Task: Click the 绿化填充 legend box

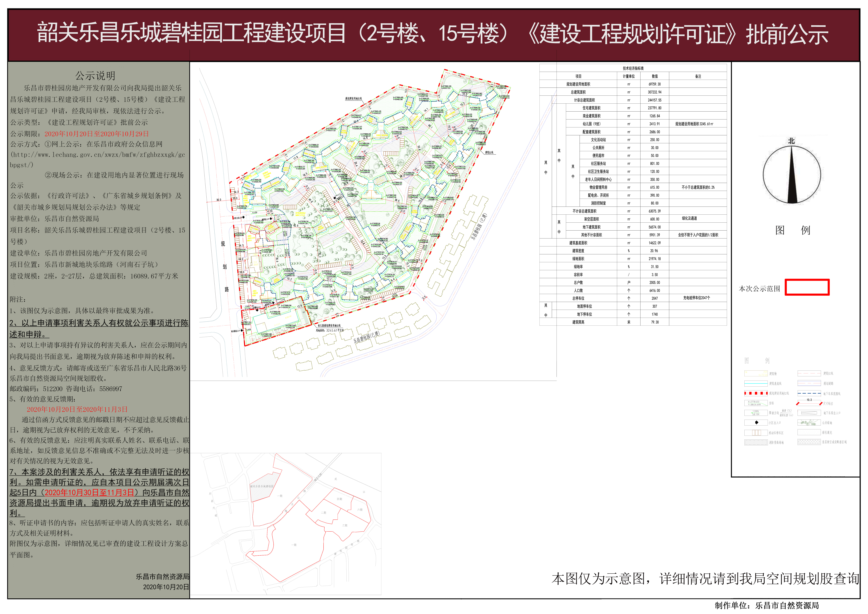Action: pos(809,432)
